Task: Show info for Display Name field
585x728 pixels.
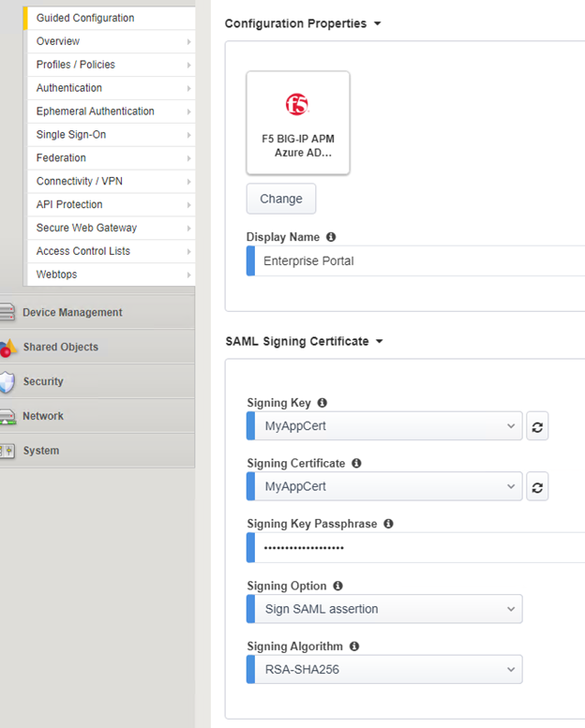Action: pyautogui.click(x=331, y=237)
